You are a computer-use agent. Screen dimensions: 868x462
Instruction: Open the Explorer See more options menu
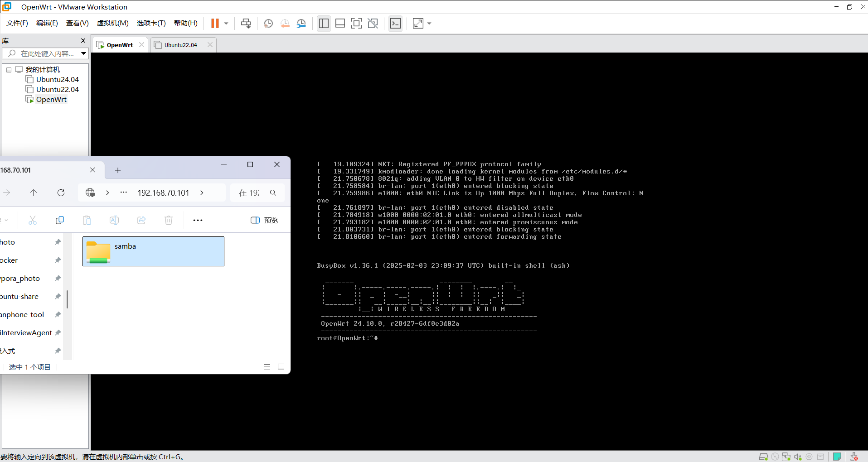tap(198, 220)
